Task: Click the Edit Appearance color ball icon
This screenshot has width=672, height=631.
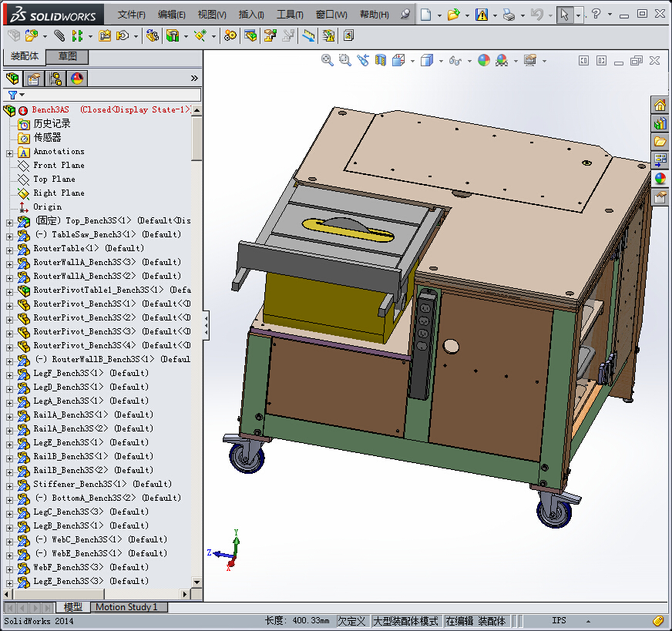Action: pyautogui.click(x=483, y=60)
